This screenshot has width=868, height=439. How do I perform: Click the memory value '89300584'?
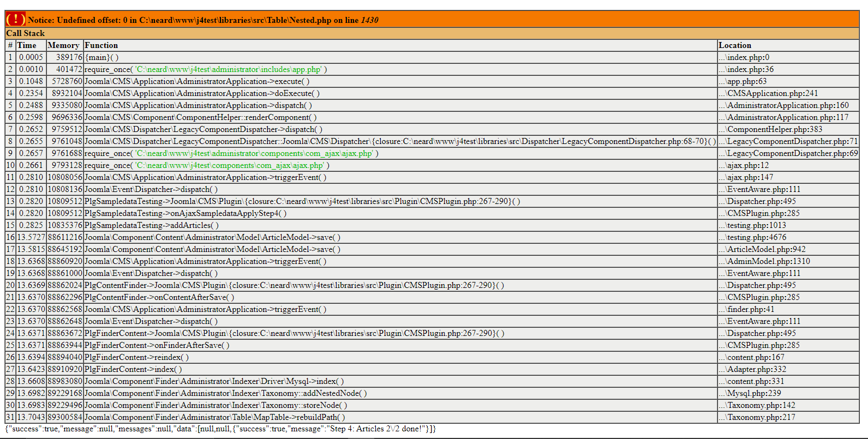tap(65, 417)
